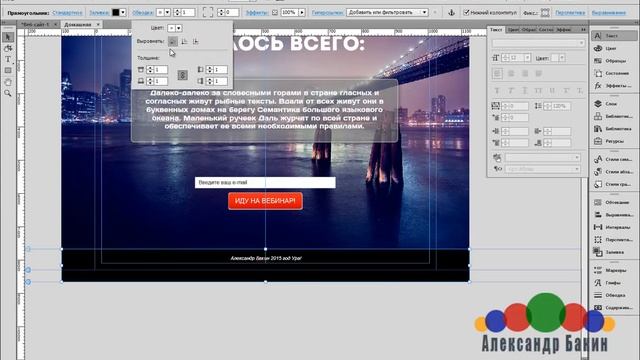This screenshot has height=360, width=640.
Task: Toggle the effects opacity icon
Action: [x=275, y=13]
